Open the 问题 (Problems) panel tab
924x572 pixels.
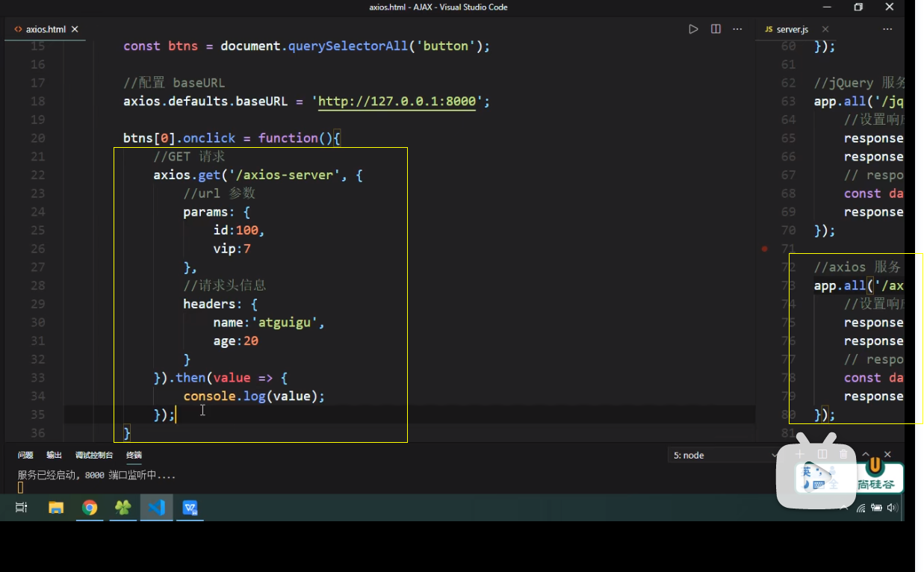(x=25, y=455)
